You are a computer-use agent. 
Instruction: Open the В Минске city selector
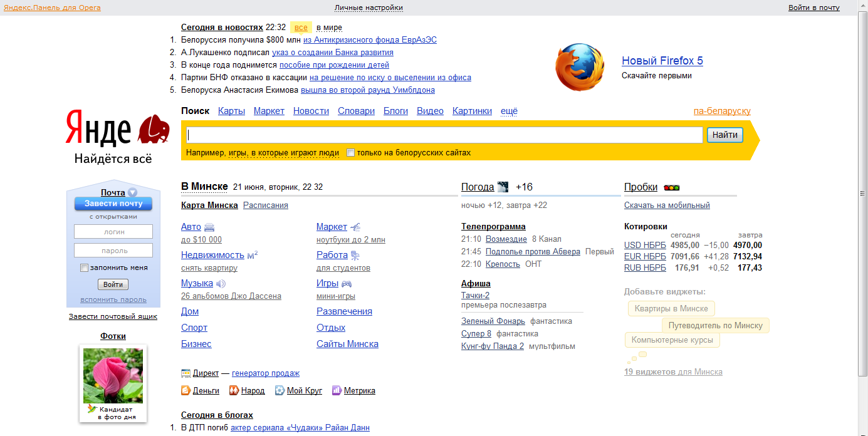pos(204,187)
